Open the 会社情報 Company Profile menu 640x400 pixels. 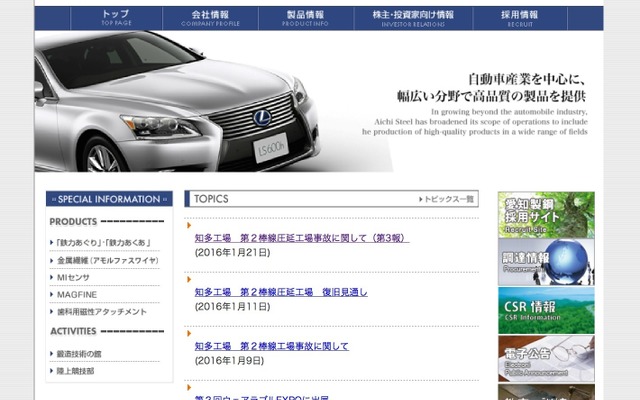[x=210, y=18]
